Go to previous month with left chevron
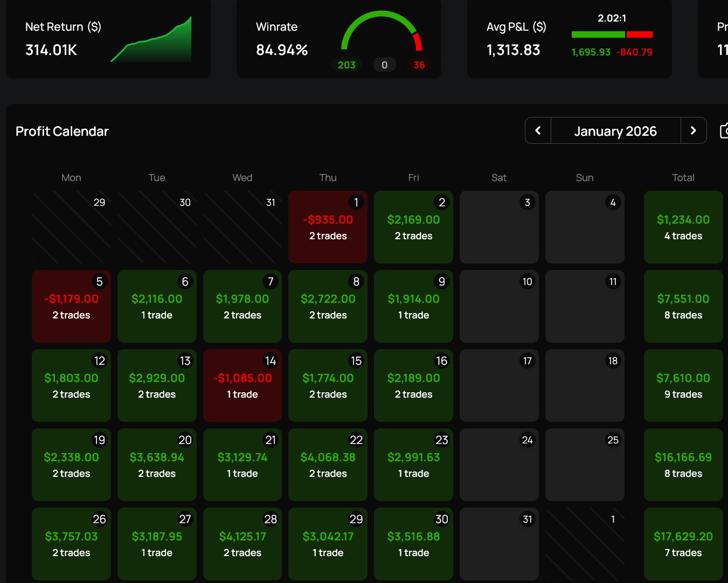This screenshot has width=728, height=583. click(x=538, y=130)
